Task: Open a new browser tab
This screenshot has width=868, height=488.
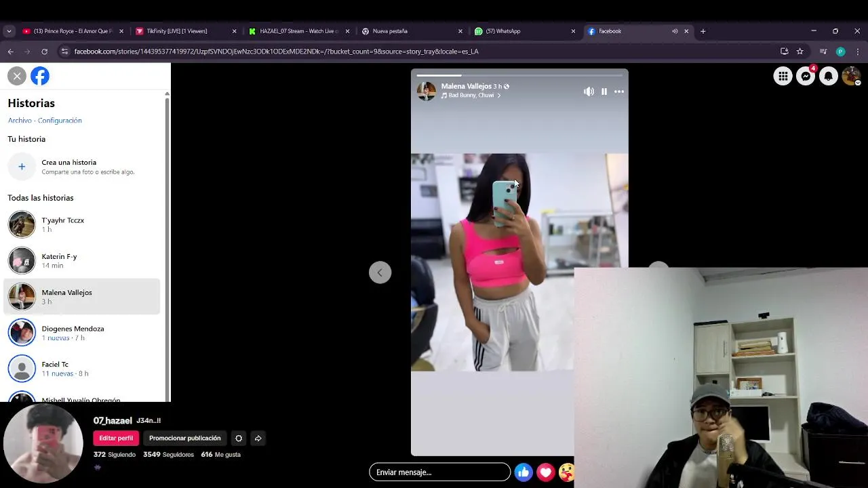Action: [703, 31]
